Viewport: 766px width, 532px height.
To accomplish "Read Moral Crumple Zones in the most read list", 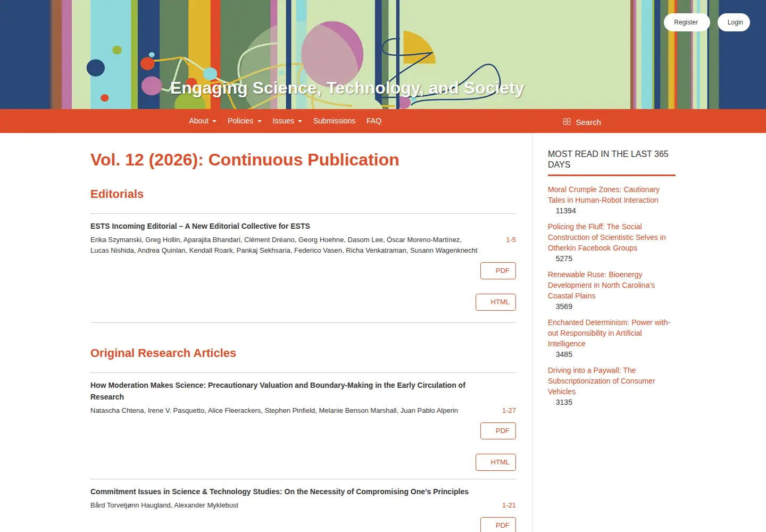I will [604, 195].
